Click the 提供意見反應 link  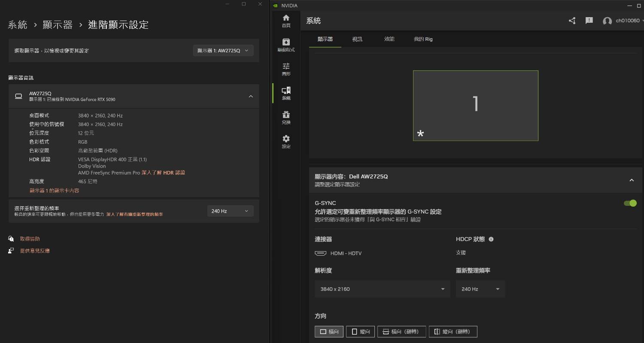click(35, 251)
